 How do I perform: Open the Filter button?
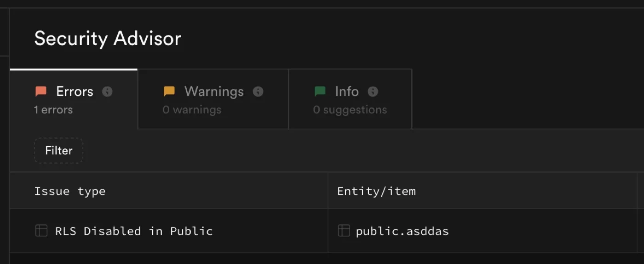[58, 151]
